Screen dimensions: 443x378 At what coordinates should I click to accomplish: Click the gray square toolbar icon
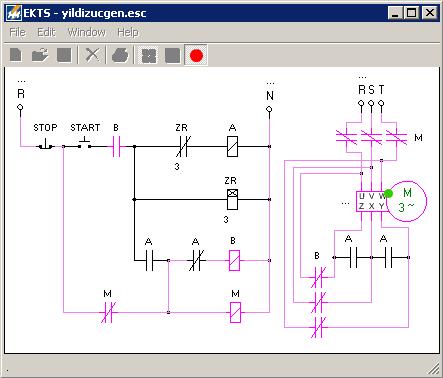(x=172, y=55)
